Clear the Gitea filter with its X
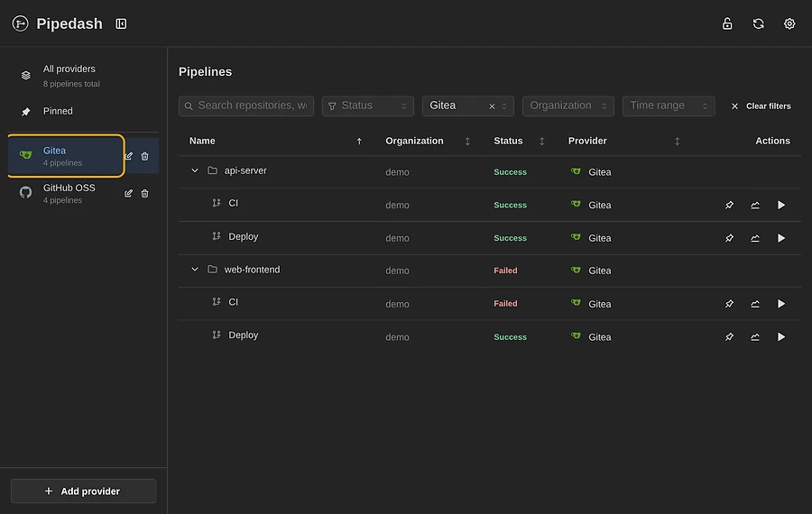The image size is (812, 514). [x=492, y=106]
